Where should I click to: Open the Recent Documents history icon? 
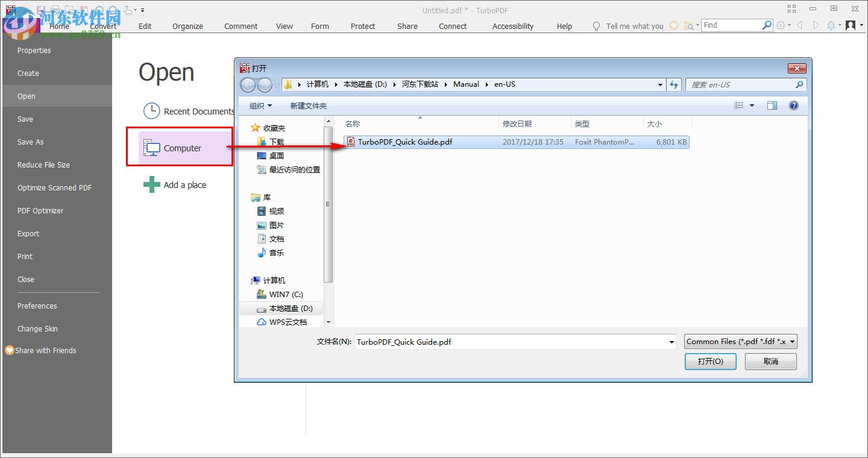[151, 111]
